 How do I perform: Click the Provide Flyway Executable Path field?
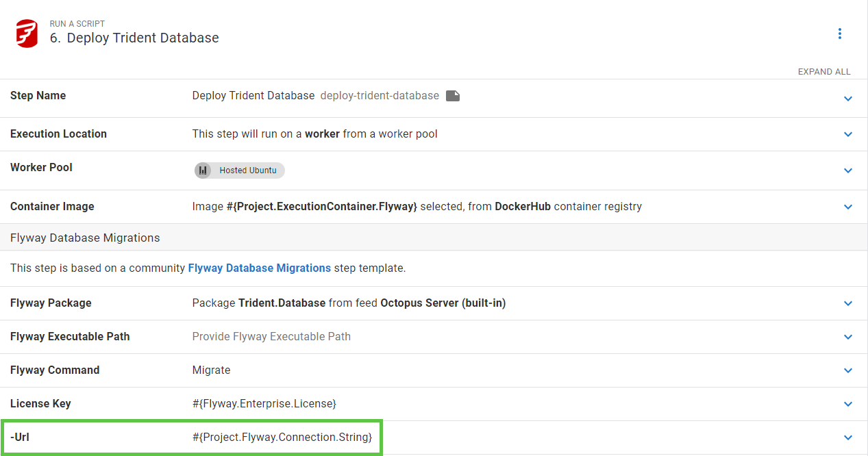tap(271, 336)
